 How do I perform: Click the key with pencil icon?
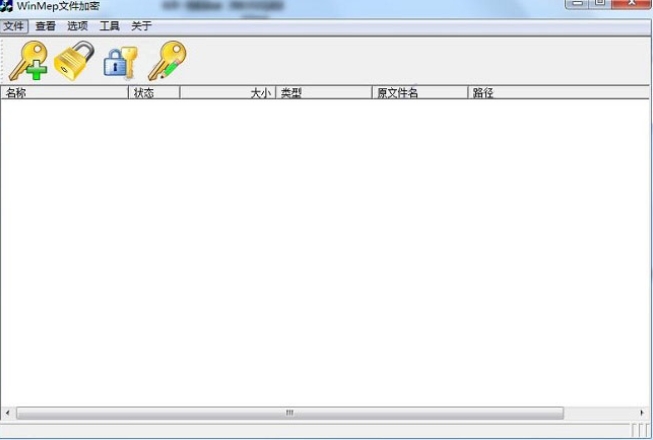(167, 61)
